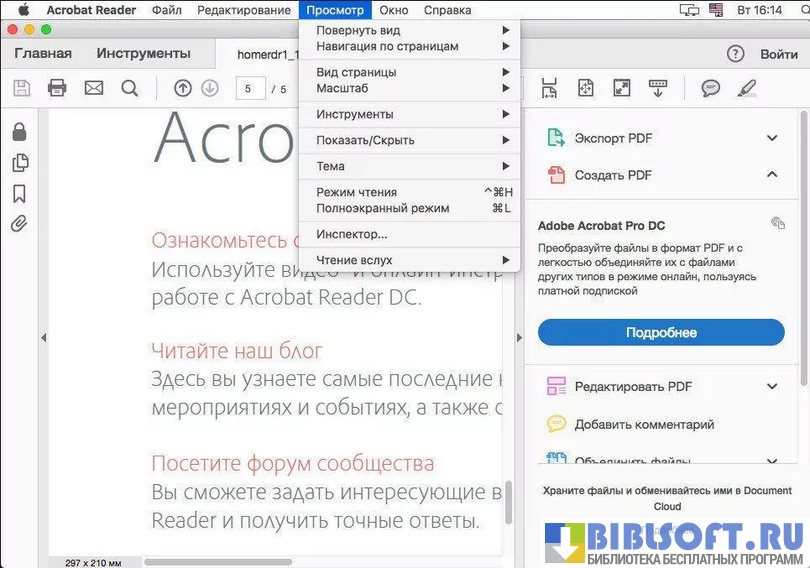Switch to the Инструменты tab
Image resolution: width=810 pixels, height=568 pixels.
click(x=143, y=53)
